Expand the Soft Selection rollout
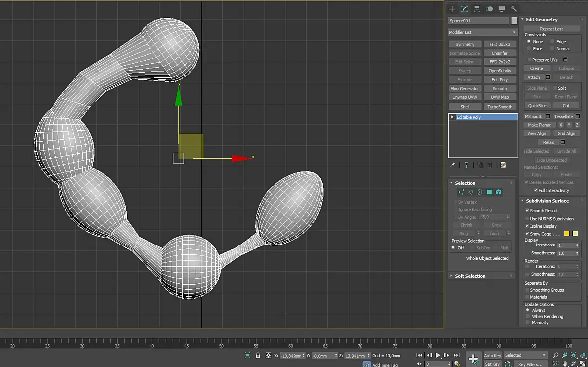Viewport: 588px width, 367px height. (x=470, y=276)
